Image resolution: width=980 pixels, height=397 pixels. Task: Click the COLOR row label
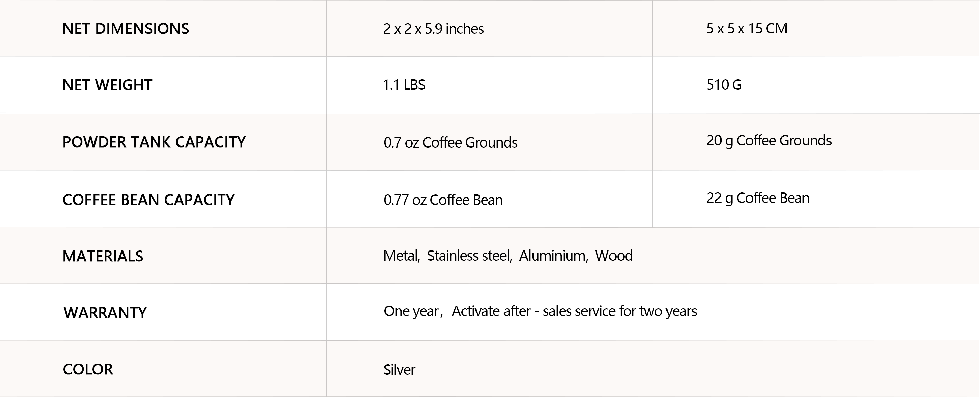coord(88,369)
